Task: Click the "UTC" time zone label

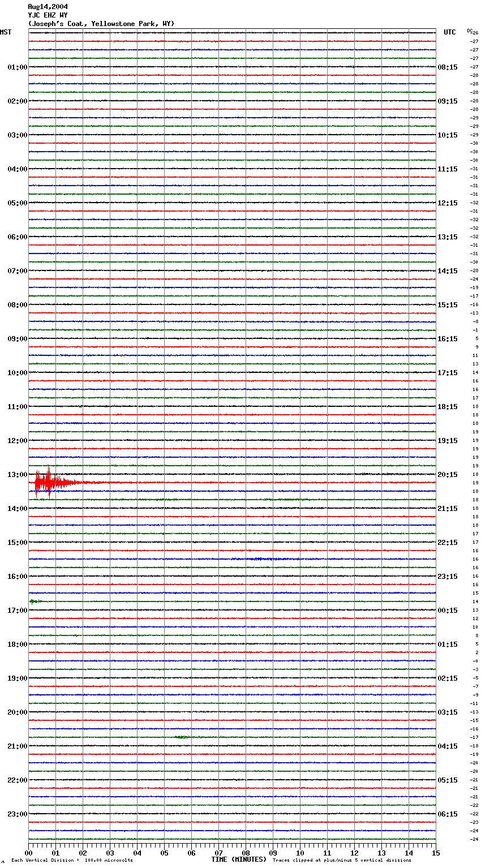Action: point(450,32)
